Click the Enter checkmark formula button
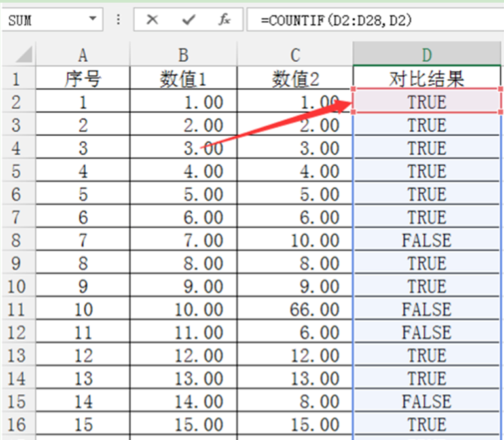504x440 pixels. pyautogui.click(x=189, y=20)
